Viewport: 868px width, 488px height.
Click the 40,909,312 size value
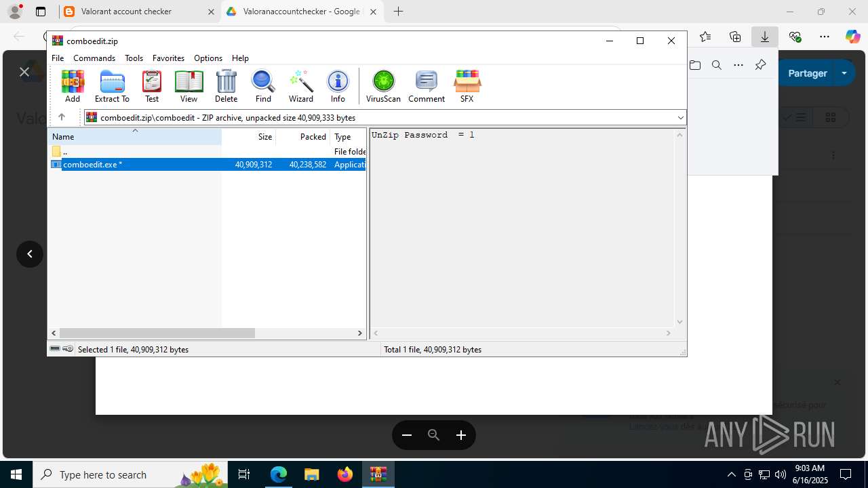coord(254,165)
